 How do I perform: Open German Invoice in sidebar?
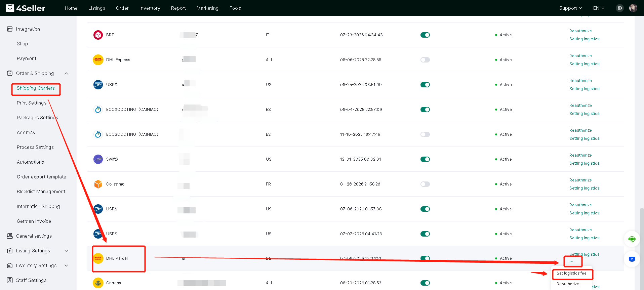(x=34, y=221)
